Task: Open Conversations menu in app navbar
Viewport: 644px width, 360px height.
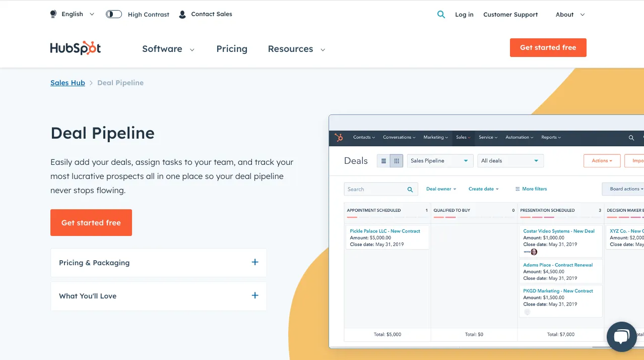Action: pyautogui.click(x=399, y=137)
